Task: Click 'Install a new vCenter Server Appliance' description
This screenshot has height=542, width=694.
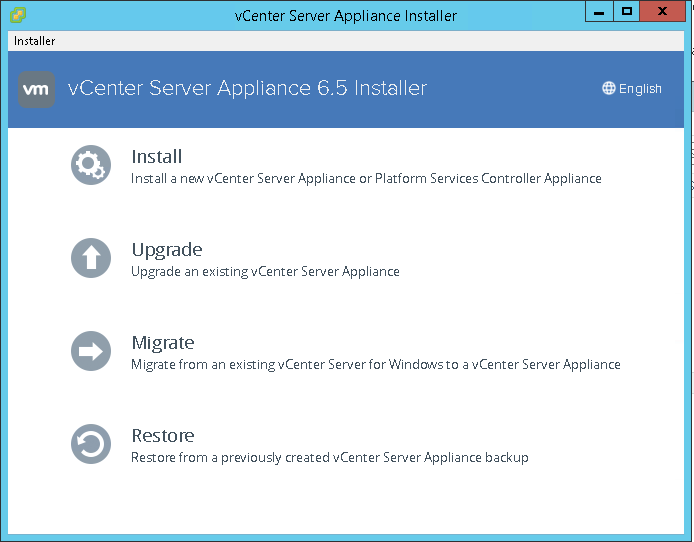Action: click(x=366, y=179)
